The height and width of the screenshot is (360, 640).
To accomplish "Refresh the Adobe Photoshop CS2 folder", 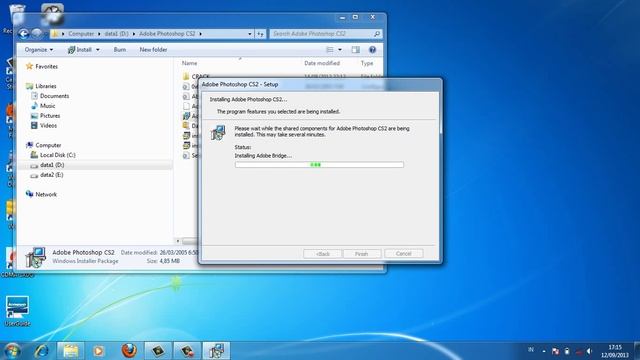I will pos(260,34).
